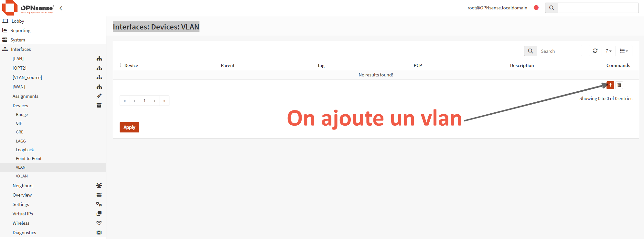Click the red system status indicator dot
The height and width of the screenshot is (239, 644).
click(x=536, y=8)
